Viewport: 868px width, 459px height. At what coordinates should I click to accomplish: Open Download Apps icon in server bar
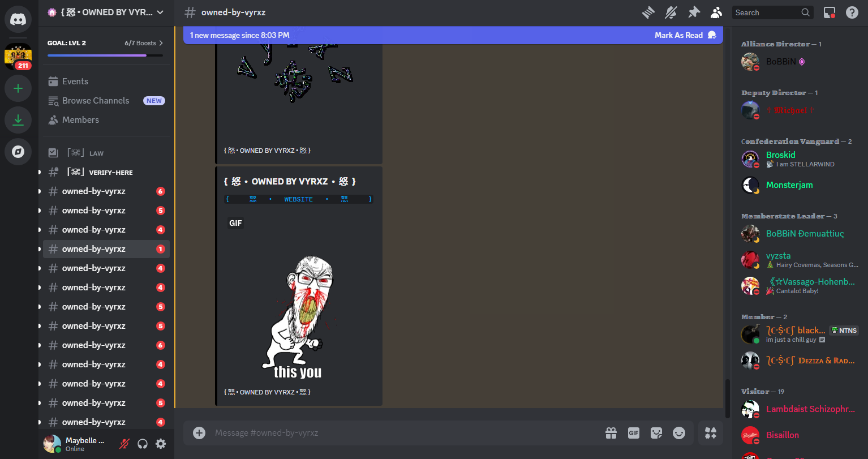coord(18,119)
